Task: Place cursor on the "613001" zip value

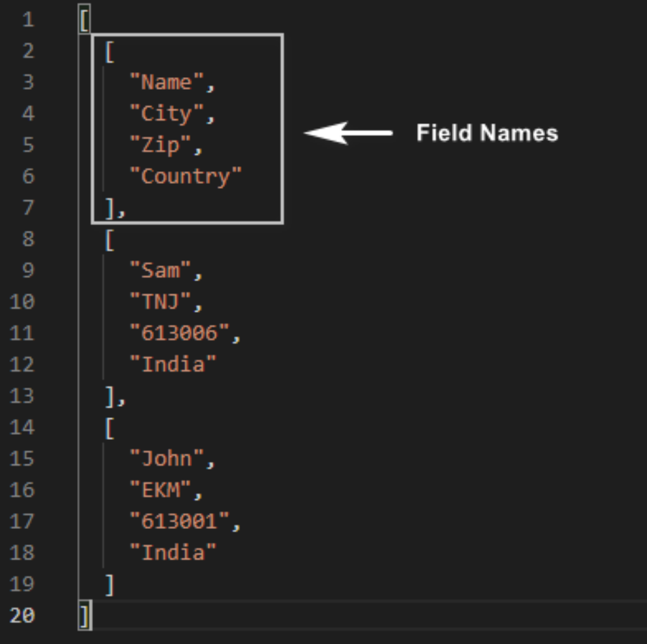Action: point(179,521)
